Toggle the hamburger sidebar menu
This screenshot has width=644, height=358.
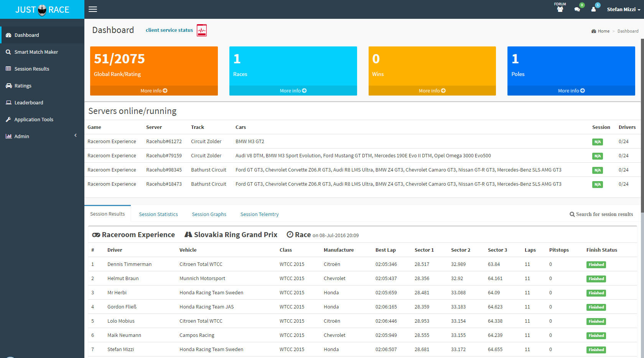click(x=93, y=9)
